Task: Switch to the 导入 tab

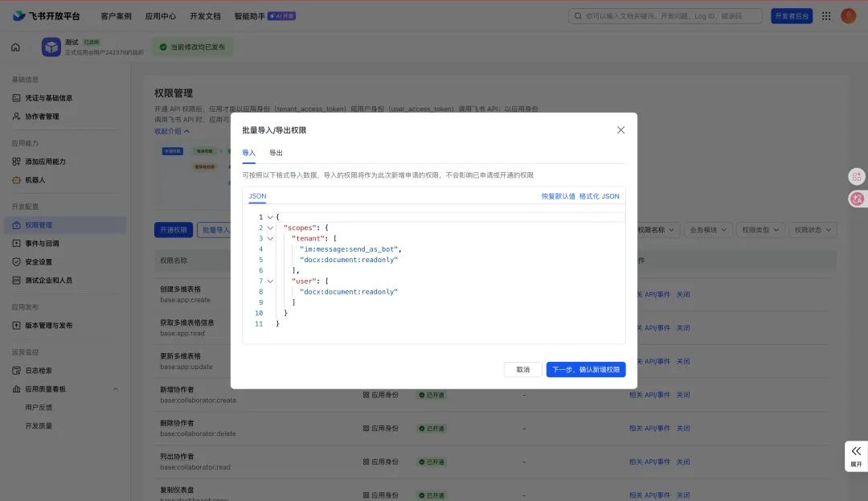Action: 248,153
